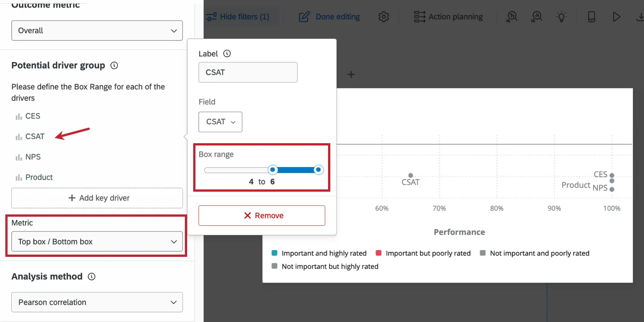Click Add key driver button
The image size is (644, 322).
click(x=97, y=198)
